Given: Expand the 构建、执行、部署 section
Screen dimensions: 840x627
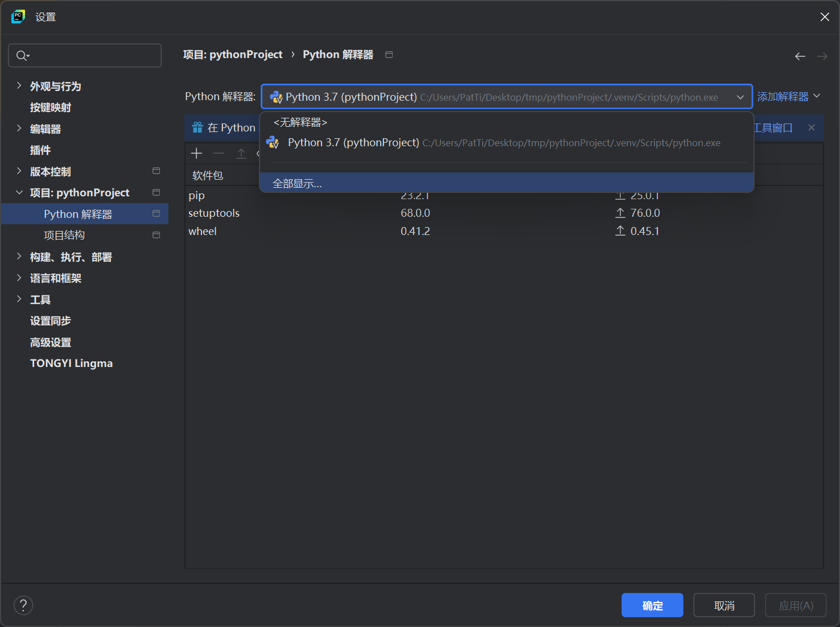Looking at the screenshot, I should (19, 256).
